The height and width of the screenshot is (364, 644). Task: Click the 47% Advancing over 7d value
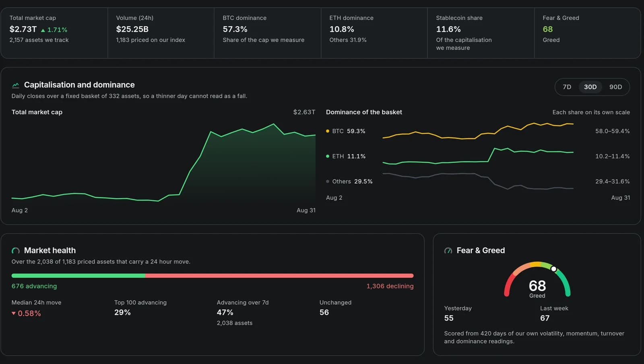click(x=225, y=313)
